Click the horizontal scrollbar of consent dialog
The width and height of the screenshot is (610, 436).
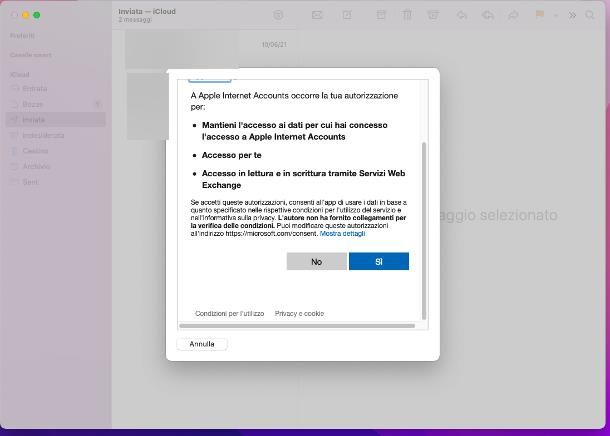click(x=297, y=326)
